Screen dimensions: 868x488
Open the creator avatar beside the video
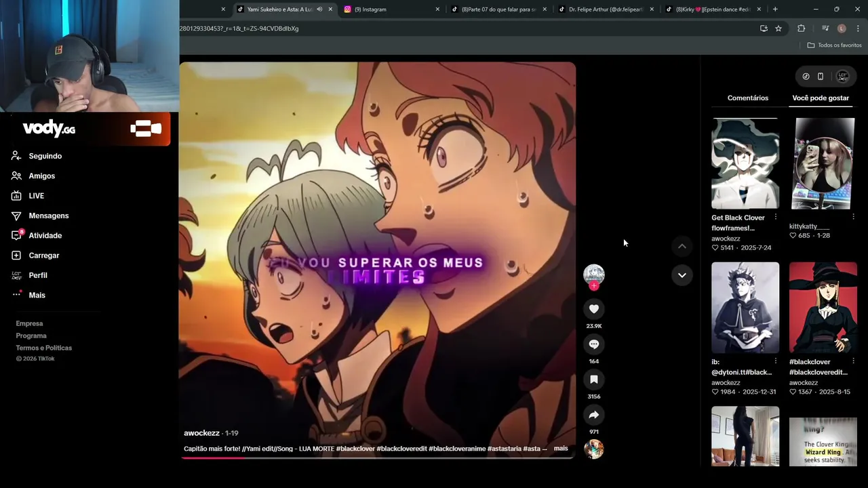click(593, 273)
